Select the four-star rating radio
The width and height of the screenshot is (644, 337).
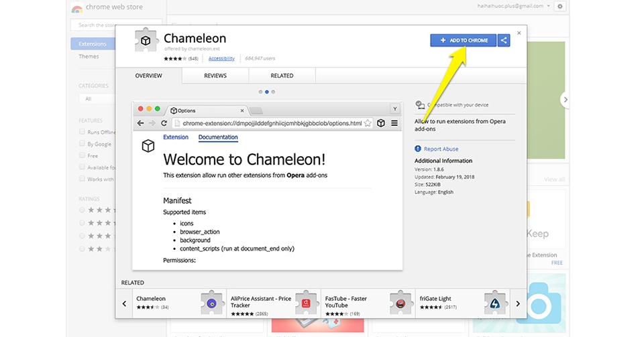(82, 223)
